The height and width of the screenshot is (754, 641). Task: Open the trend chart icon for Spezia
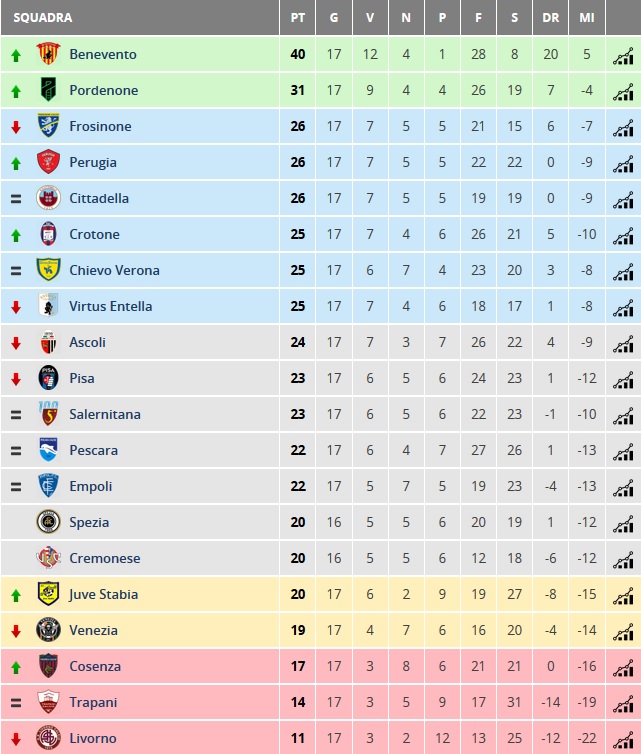click(x=623, y=523)
